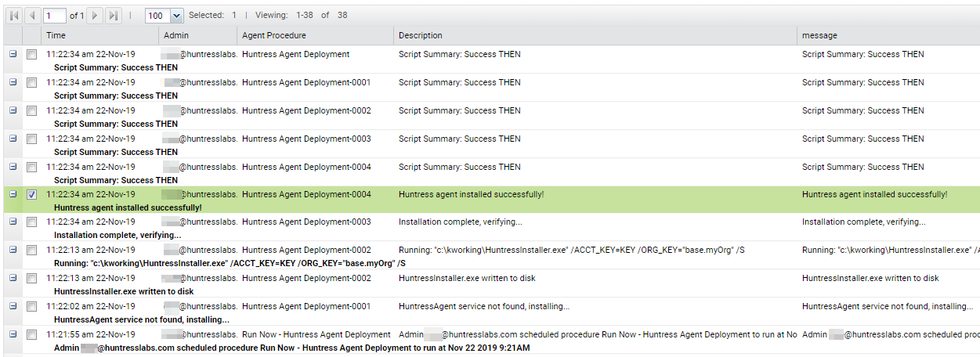Collapse the highlighted Huntress agent installed row

click(x=13, y=194)
